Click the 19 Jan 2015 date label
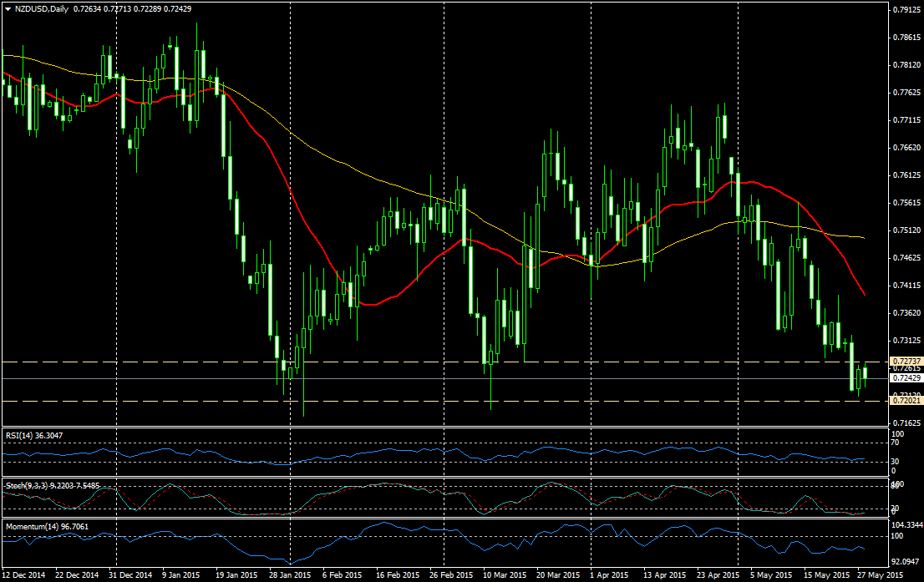 pos(236,575)
